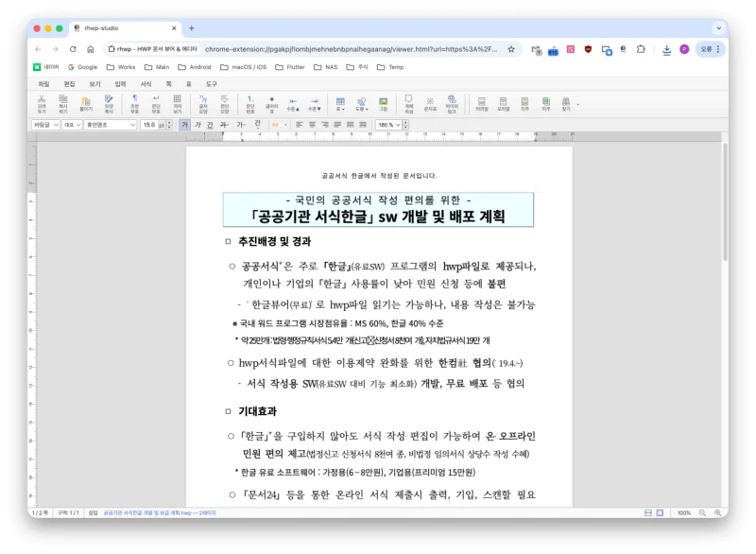The image size is (756, 554).
Task: Bookmark this page with star icon
Action: 511,49
